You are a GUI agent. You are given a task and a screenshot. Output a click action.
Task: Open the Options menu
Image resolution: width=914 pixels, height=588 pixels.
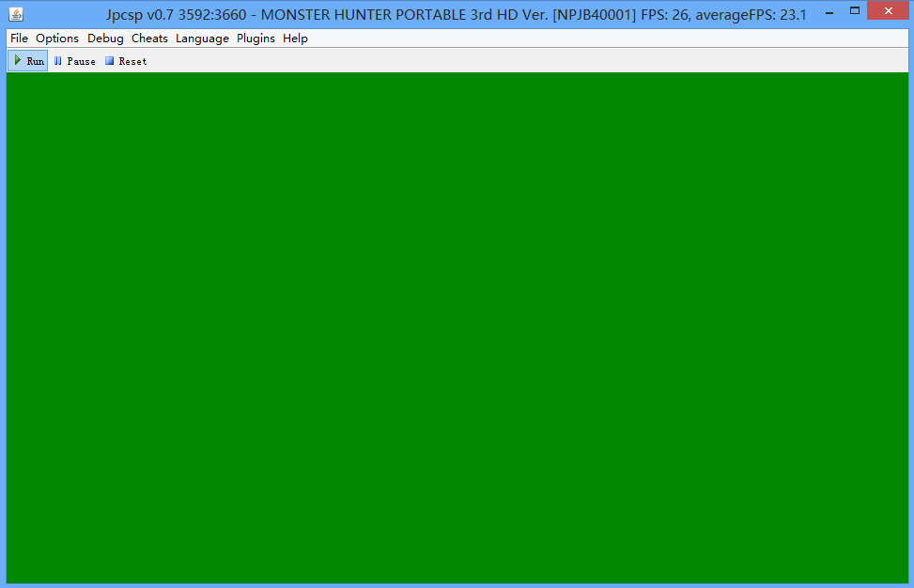(x=57, y=39)
